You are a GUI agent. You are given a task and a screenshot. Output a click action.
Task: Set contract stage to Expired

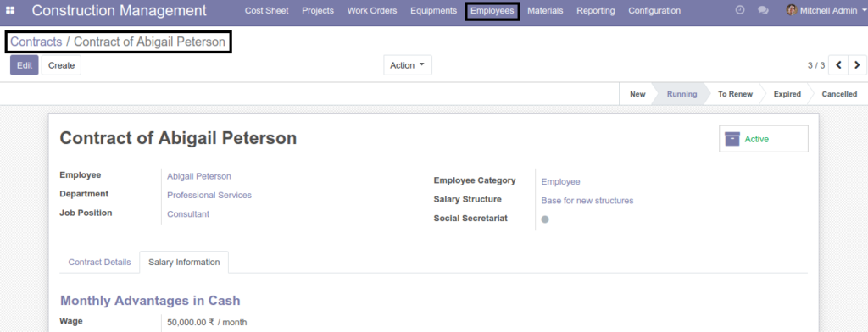coord(787,94)
